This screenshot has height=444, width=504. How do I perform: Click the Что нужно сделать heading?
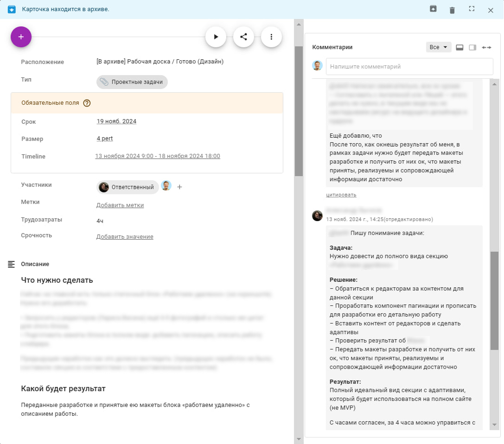point(57,280)
